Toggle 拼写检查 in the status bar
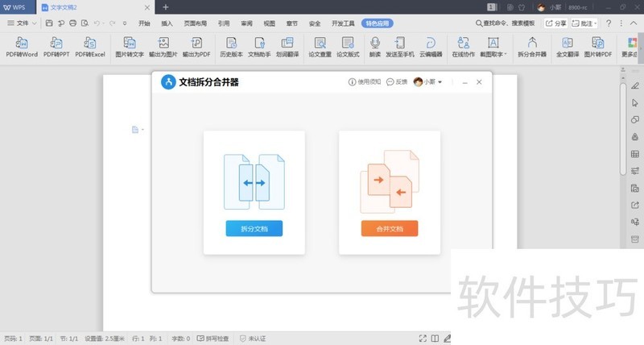 (x=213, y=339)
